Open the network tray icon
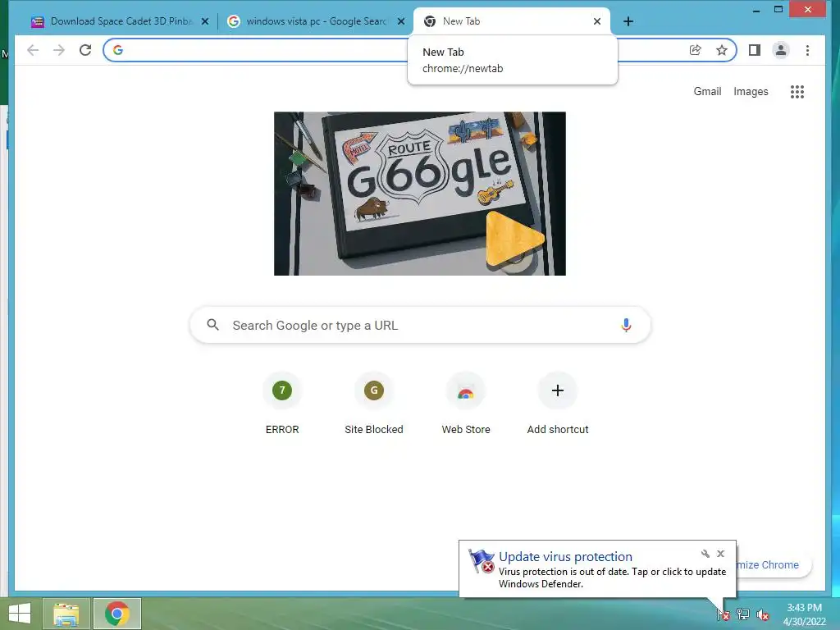 [743, 614]
